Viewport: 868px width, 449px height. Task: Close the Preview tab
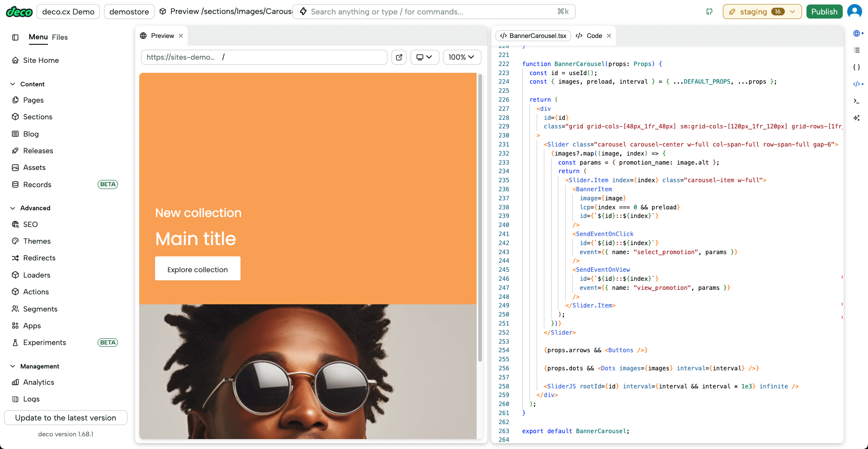[x=181, y=36]
